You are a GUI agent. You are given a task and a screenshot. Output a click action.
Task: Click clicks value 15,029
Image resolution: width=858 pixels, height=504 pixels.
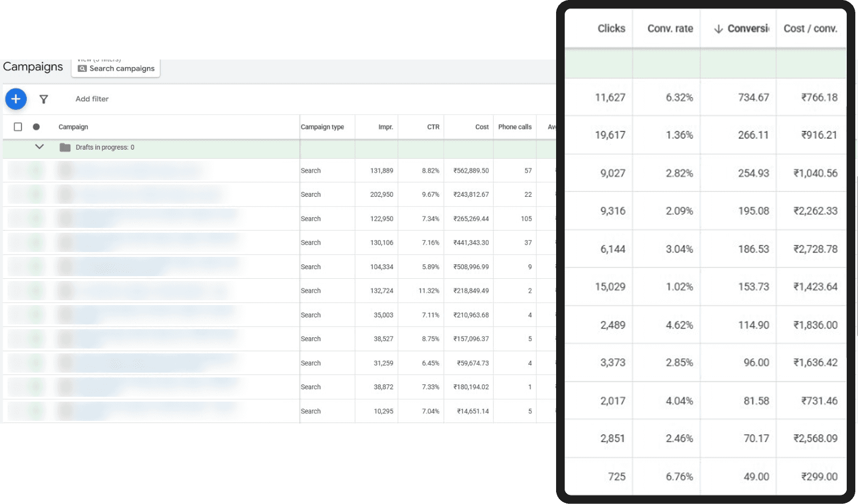610,287
